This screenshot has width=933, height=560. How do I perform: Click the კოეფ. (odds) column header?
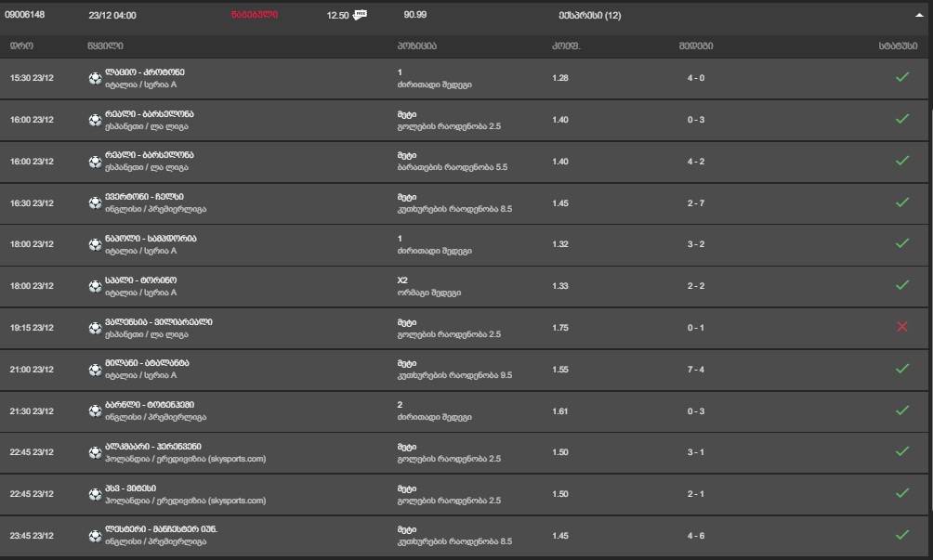click(565, 46)
